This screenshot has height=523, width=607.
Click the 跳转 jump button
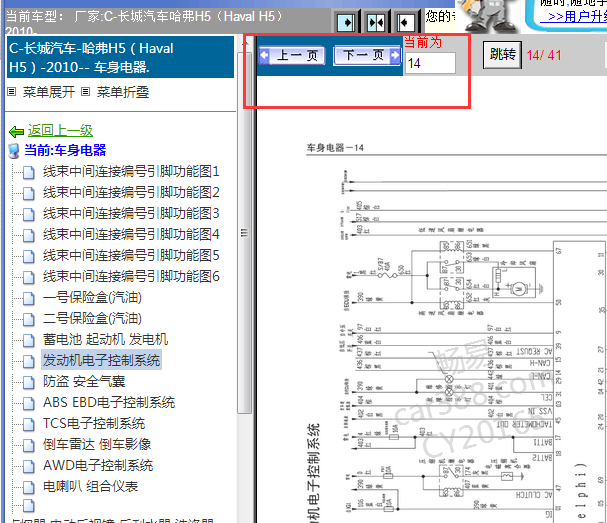(x=502, y=55)
